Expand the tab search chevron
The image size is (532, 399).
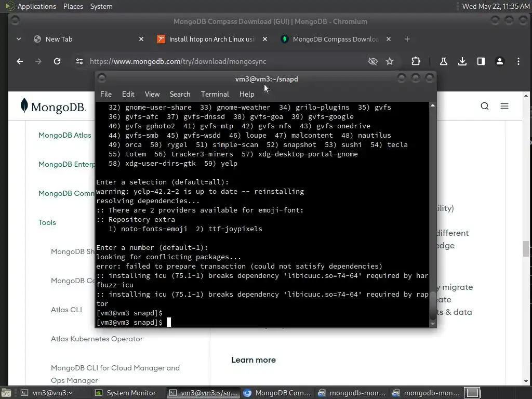coord(19,39)
